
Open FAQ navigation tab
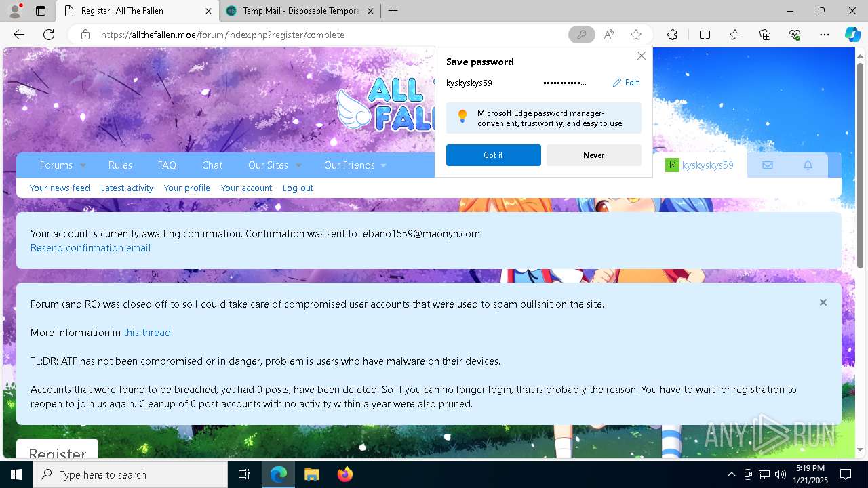167,165
